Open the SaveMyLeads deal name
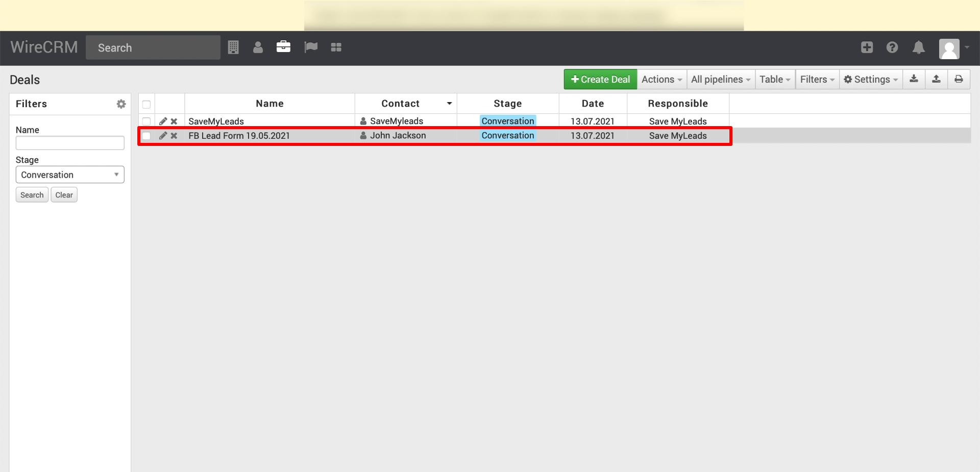Image resolution: width=980 pixels, height=472 pixels. coord(216,121)
